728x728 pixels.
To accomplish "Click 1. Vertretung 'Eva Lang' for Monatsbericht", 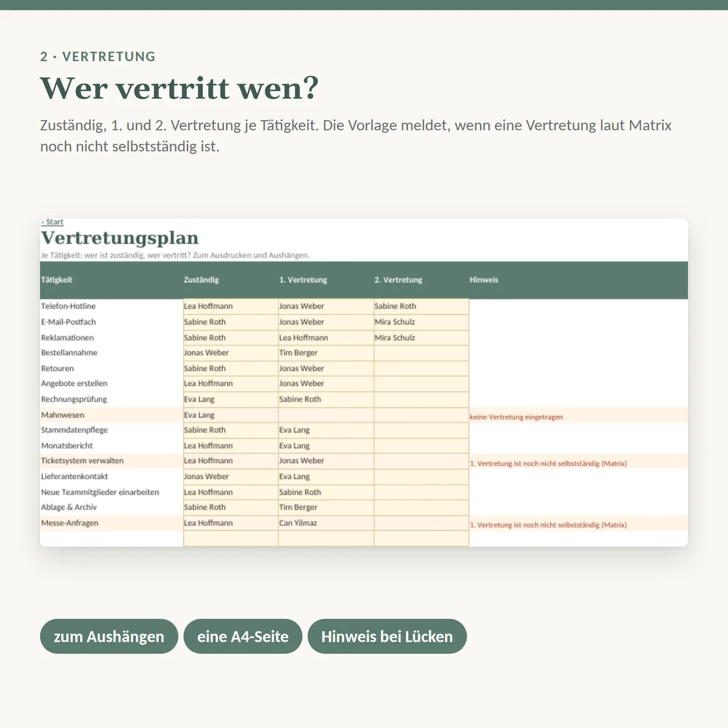I will point(326,445).
